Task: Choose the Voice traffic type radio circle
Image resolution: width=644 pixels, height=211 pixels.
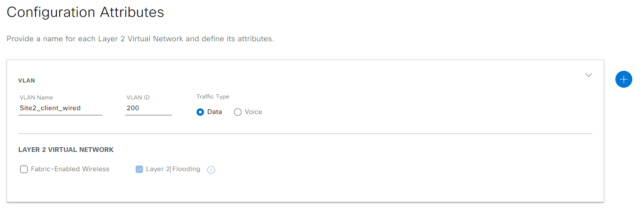Action: point(238,112)
